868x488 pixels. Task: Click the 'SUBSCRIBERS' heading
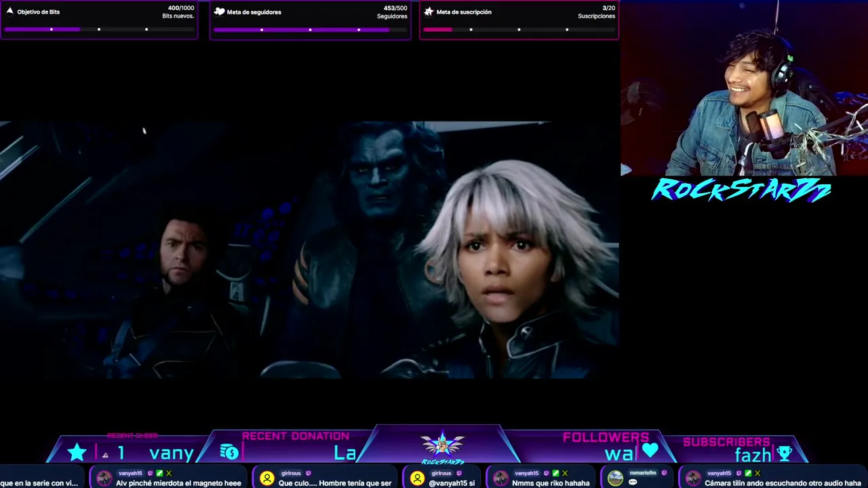(726, 442)
